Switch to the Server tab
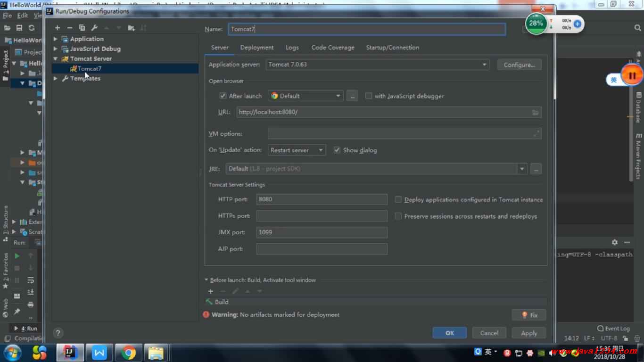Viewport: 644px width, 362px height. coord(220,48)
